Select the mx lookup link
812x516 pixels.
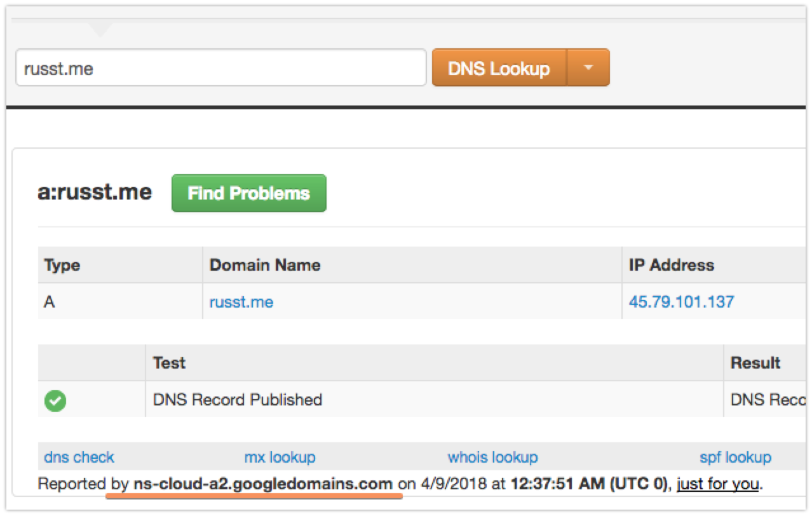click(x=280, y=457)
